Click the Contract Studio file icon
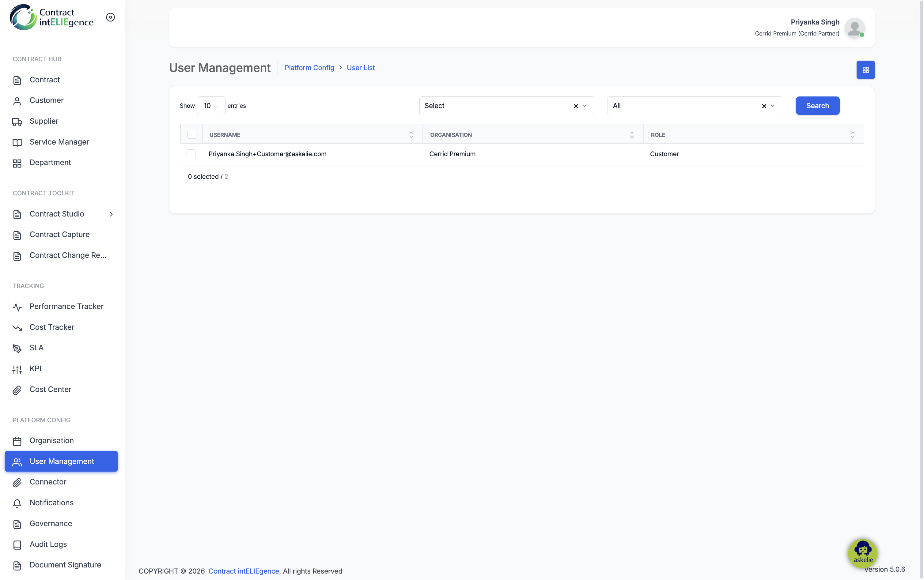The image size is (924, 580). [17, 214]
